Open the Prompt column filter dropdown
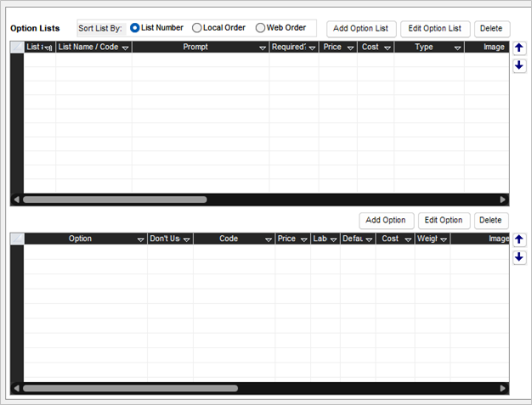Screen dimensions: 532x405 (263, 48)
